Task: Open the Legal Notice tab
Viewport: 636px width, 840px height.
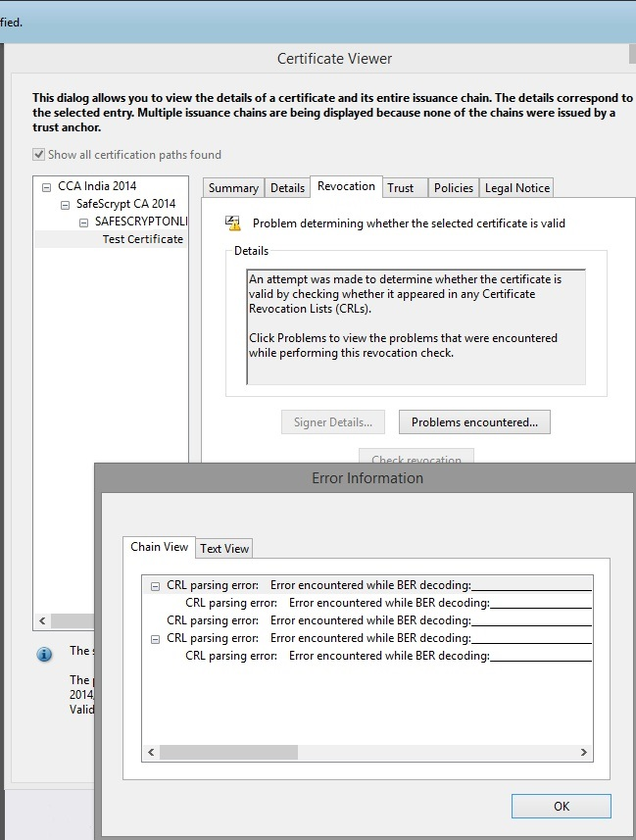Action: [x=517, y=188]
